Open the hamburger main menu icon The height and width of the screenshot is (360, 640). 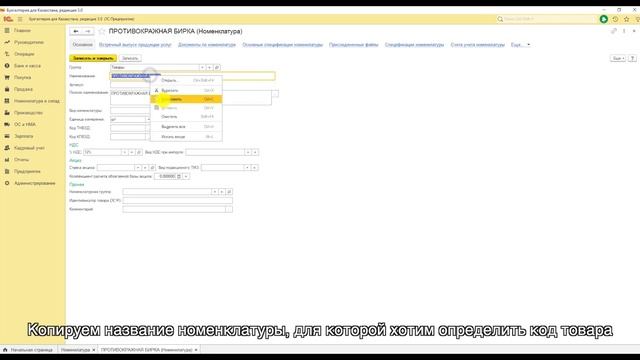tap(20, 19)
